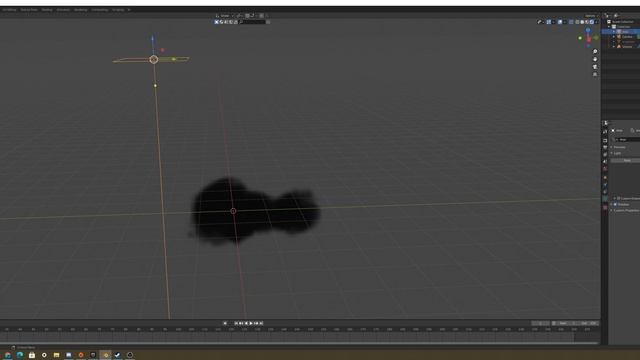Screen dimensions: 640x360
Task: Add a new workspace with the plus button
Action: coord(129,9)
